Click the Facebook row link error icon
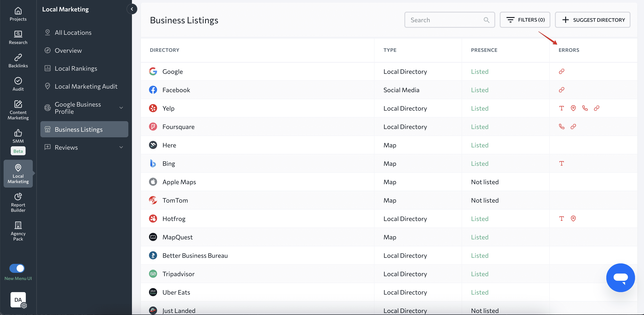Viewport: 644px width, 315px height. tap(561, 90)
